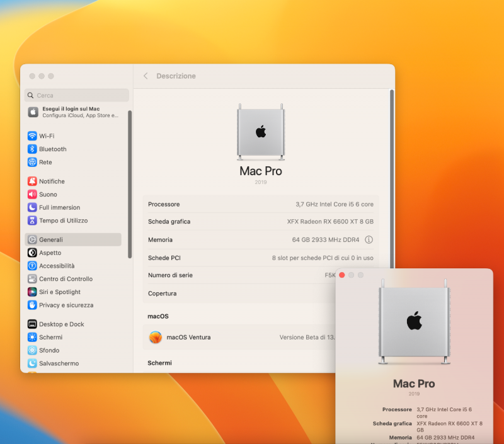This screenshot has width=504, height=444.
Task: Click in the Cerca search field
Action: tap(76, 96)
